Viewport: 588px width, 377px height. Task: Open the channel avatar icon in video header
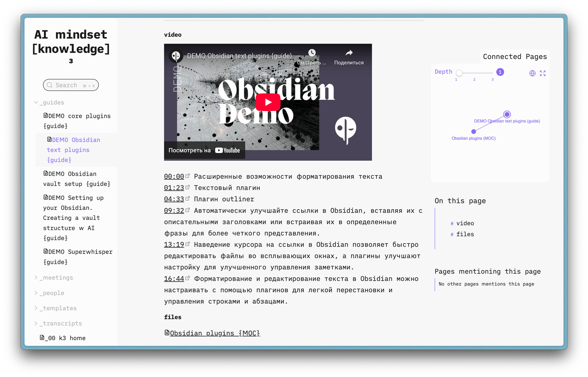point(176,56)
